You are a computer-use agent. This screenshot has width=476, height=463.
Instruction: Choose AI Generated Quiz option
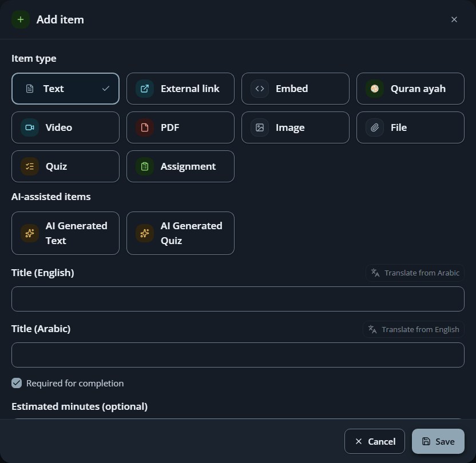pyautogui.click(x=180, y=233)
